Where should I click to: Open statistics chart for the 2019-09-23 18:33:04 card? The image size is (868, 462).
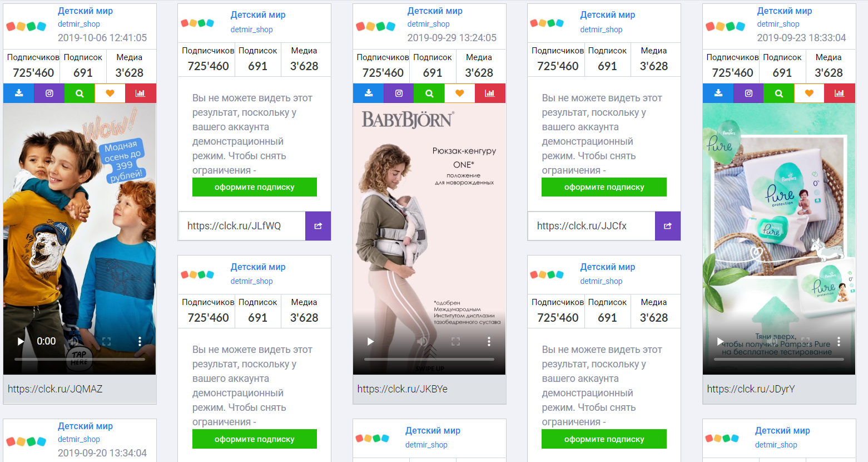click(840, 94)
